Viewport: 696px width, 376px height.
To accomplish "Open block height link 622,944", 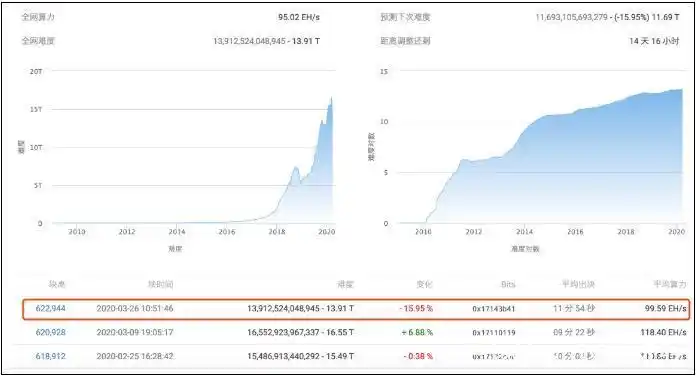I will pos(51,309).
